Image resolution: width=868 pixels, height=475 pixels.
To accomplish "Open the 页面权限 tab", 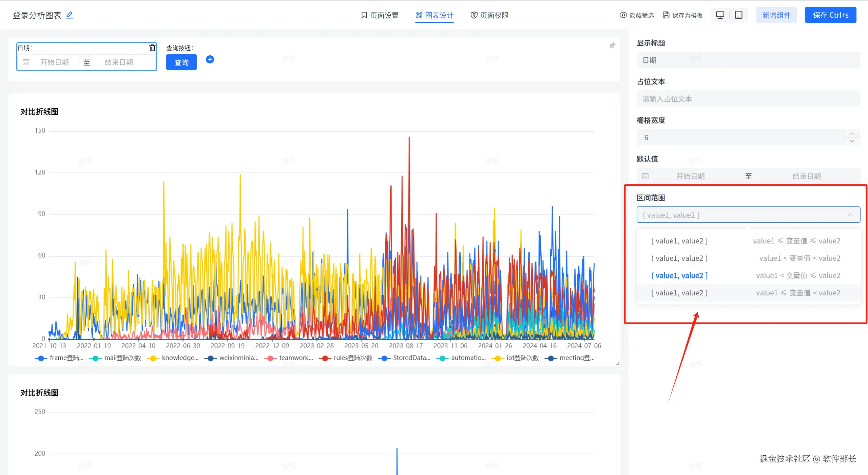I will click(489, 15).
